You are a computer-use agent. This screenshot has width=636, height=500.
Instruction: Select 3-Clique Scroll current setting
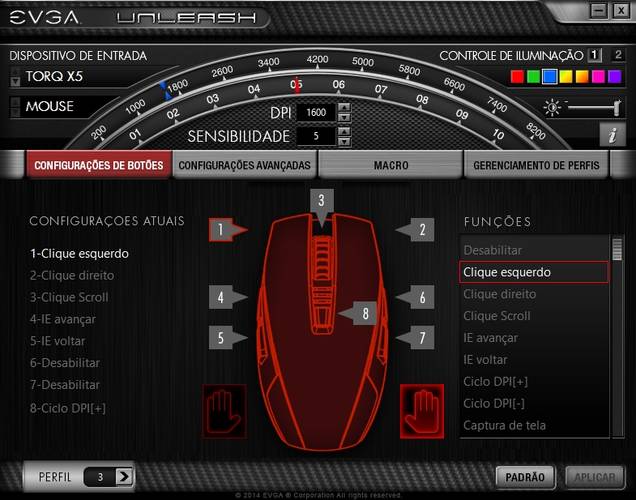point(69,297)
